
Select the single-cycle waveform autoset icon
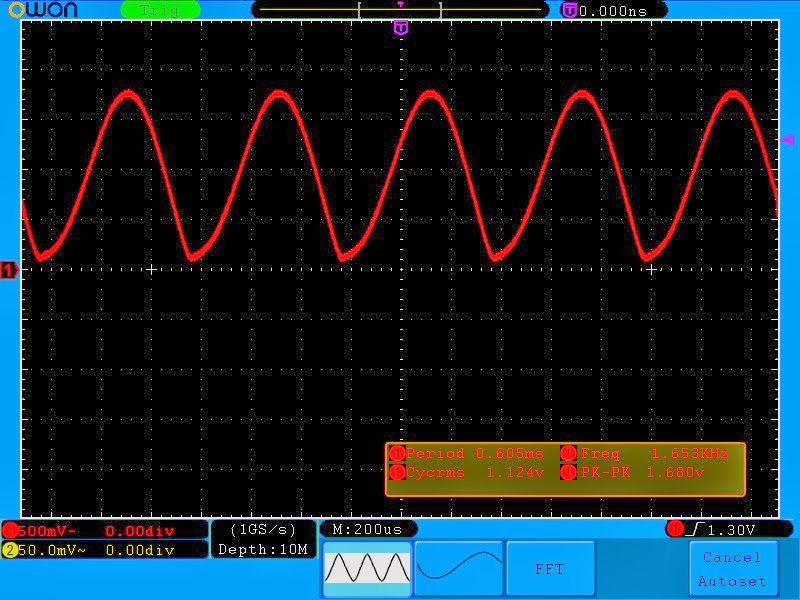[x=458, y=568]
